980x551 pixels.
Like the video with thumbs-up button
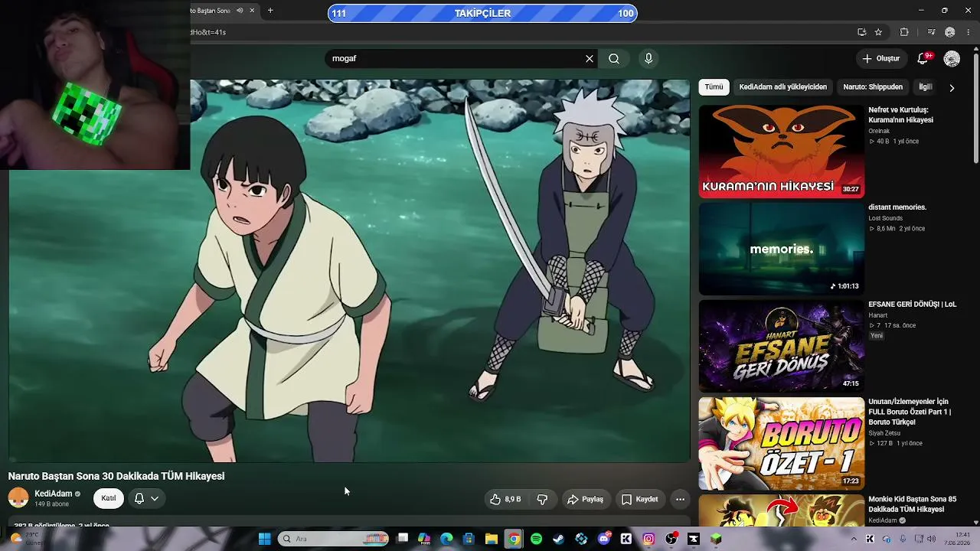[505, 499]
